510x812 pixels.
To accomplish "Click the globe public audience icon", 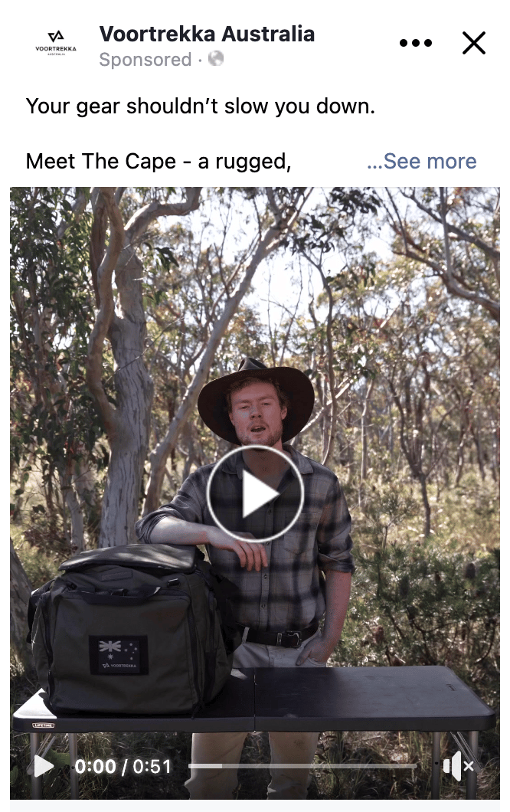I will pos(216,59).
